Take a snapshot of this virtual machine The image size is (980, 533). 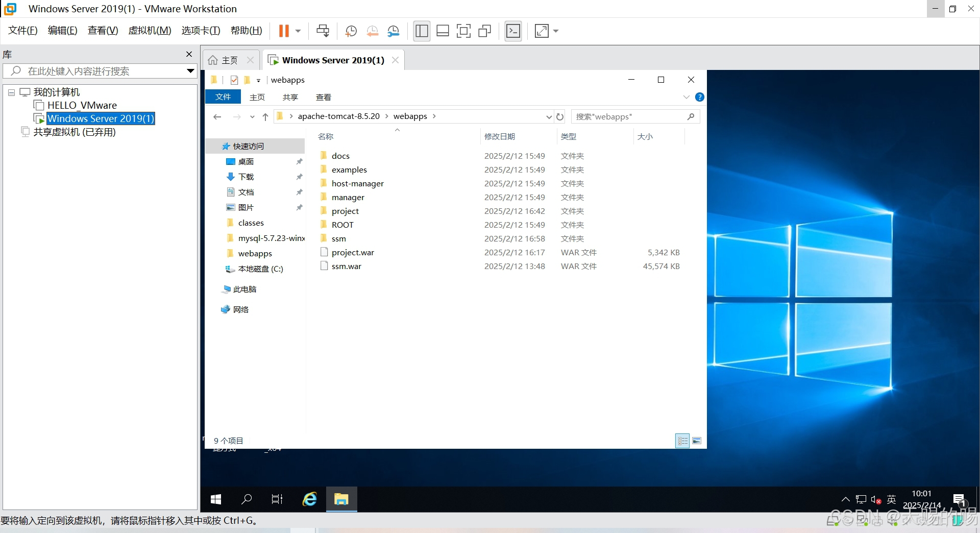[x=351, y=31]
